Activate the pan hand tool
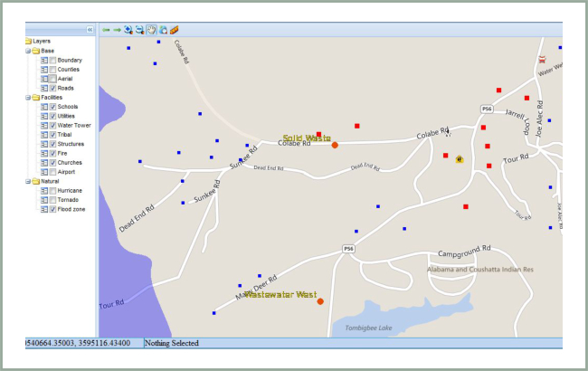The height and width of the screenshot is (371, 588). click(x=151, y=30)
